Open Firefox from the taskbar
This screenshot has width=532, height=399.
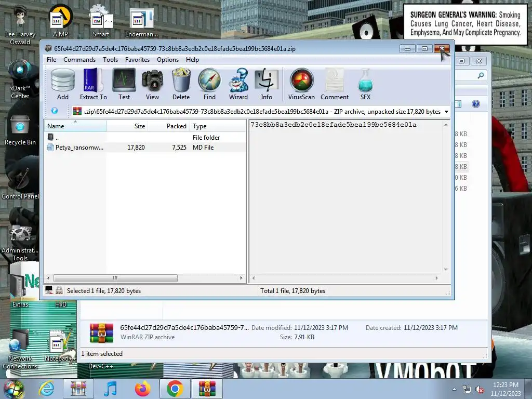(142, 389)
